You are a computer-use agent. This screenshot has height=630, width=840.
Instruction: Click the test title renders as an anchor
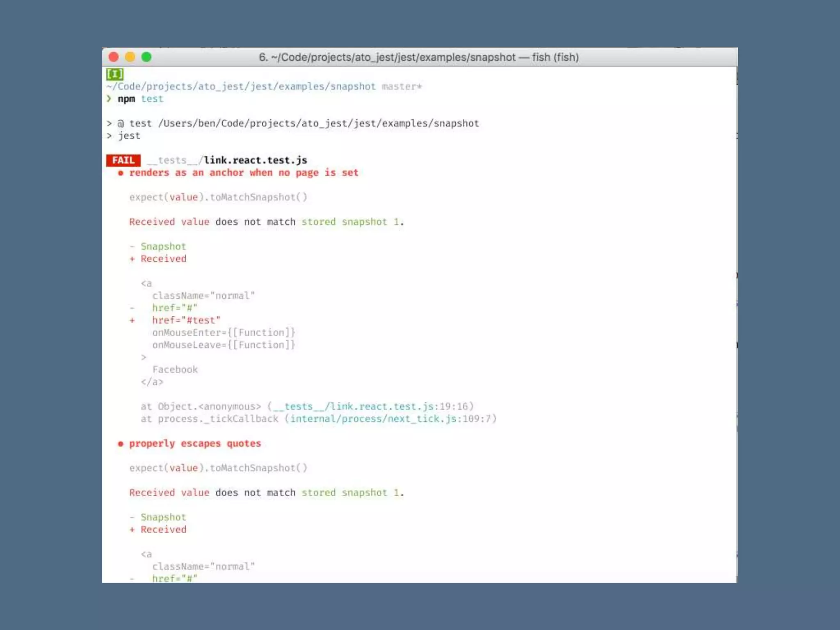[x=244, y=173]
